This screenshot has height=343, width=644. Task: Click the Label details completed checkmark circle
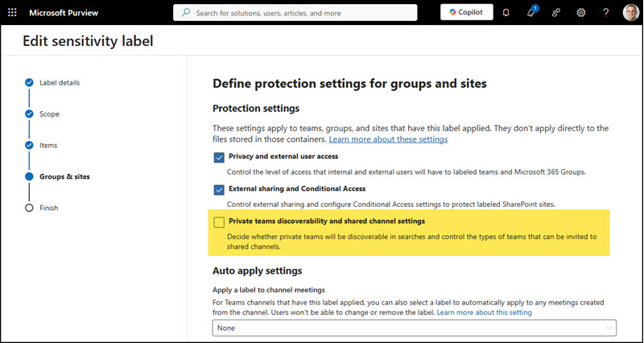(29, 83)
